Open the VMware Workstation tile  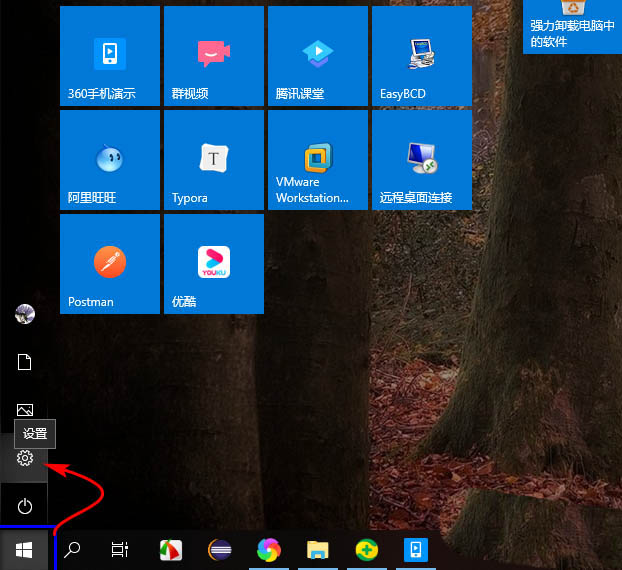tap(318, 160)
